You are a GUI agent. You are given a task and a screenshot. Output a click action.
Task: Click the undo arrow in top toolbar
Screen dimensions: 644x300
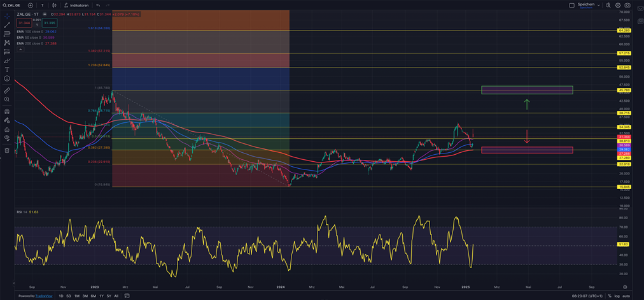coord(98,5)
